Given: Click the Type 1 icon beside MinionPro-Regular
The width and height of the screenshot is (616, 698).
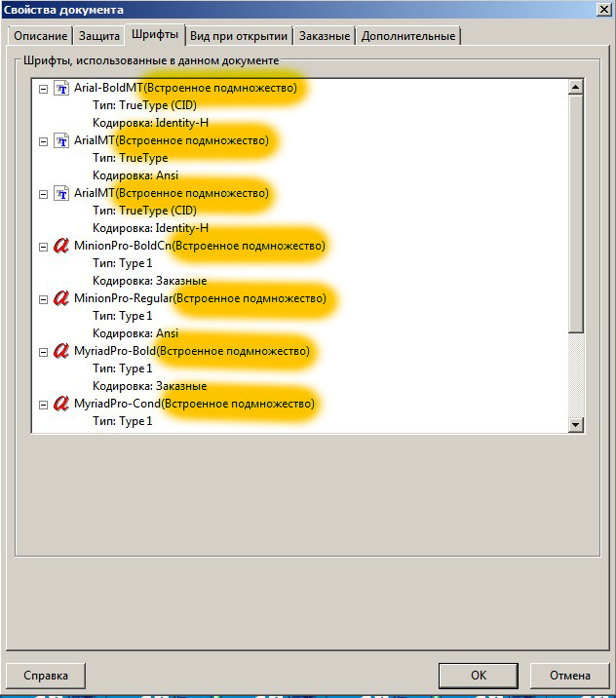Looking at the screenshot, I should [x=61, y=298].
